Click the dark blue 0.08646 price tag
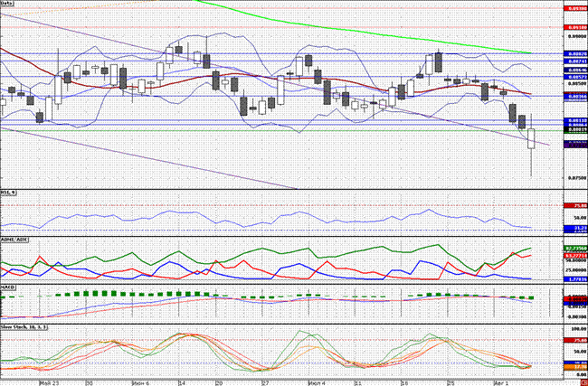 [x=576, y=70]
